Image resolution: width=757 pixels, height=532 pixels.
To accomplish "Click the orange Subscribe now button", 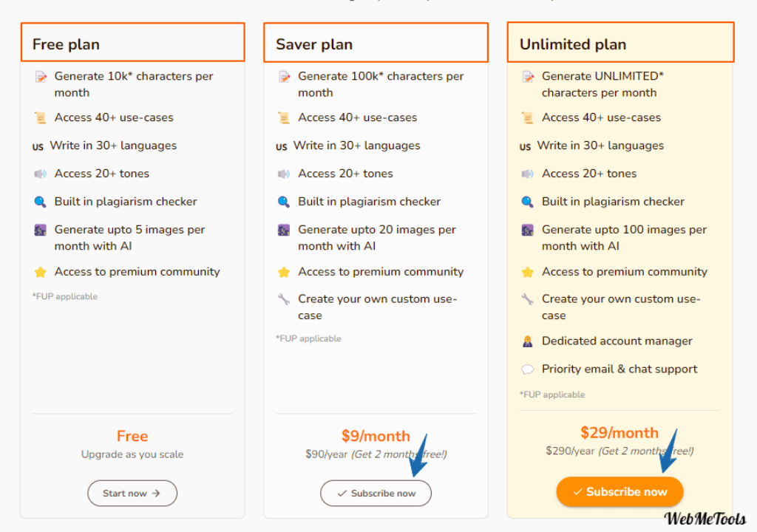I will coord(619,491).
